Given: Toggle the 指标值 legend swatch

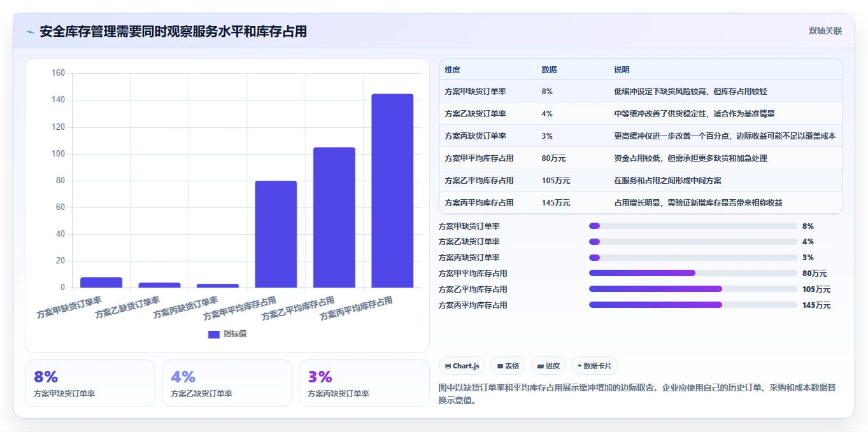Looking at the screenshot, I should (x=214, y=334).
